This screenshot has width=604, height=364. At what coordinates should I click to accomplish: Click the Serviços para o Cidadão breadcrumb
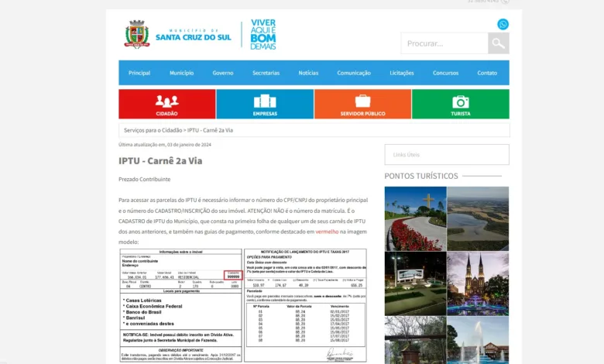pos(153,130)
